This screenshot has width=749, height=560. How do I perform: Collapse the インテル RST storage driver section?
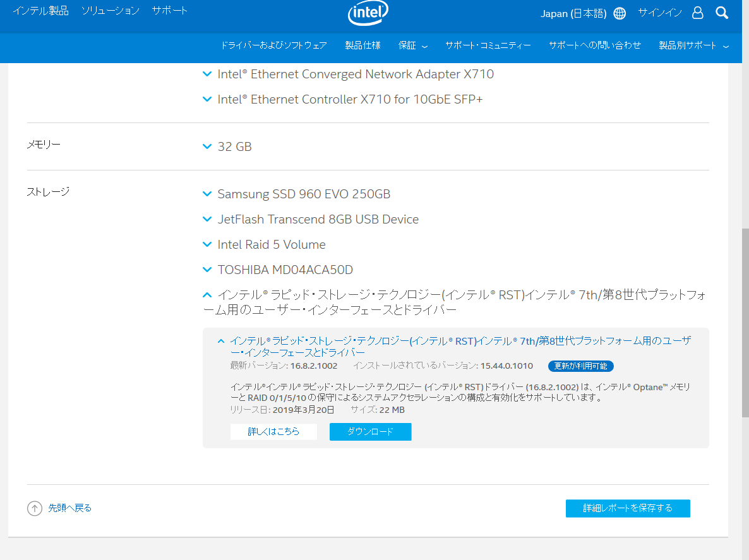(454, 302)
